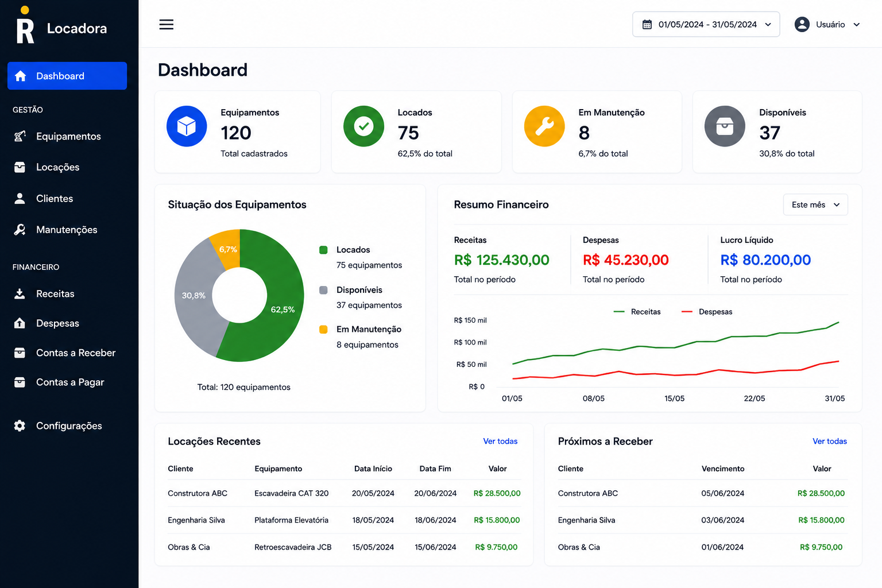Click the orange wrench Em Manutenção icon
Viewport: 882px width, 588px height.
pos(544,126)
